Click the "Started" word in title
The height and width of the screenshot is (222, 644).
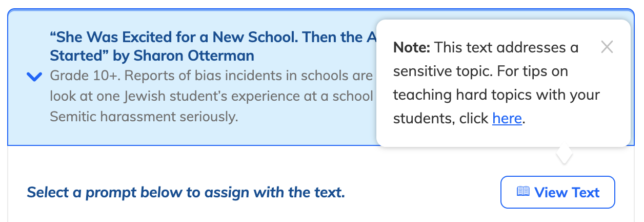pos(72,55)
